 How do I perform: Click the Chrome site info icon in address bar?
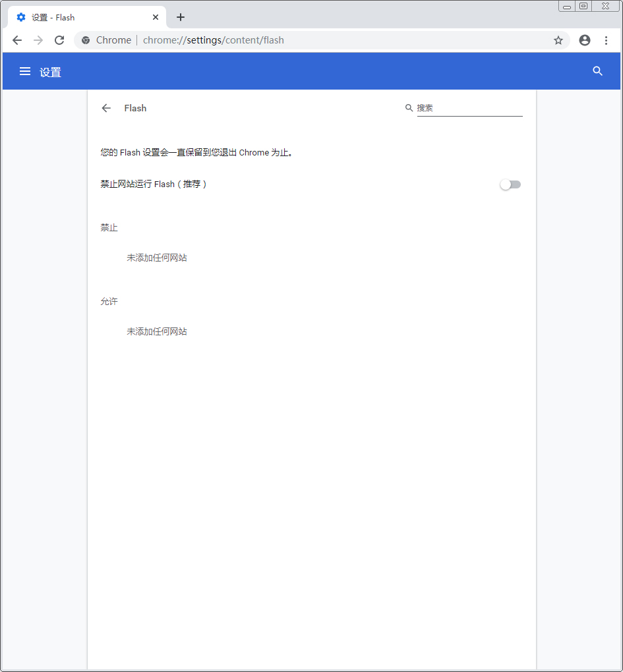[x=86, y=40]
